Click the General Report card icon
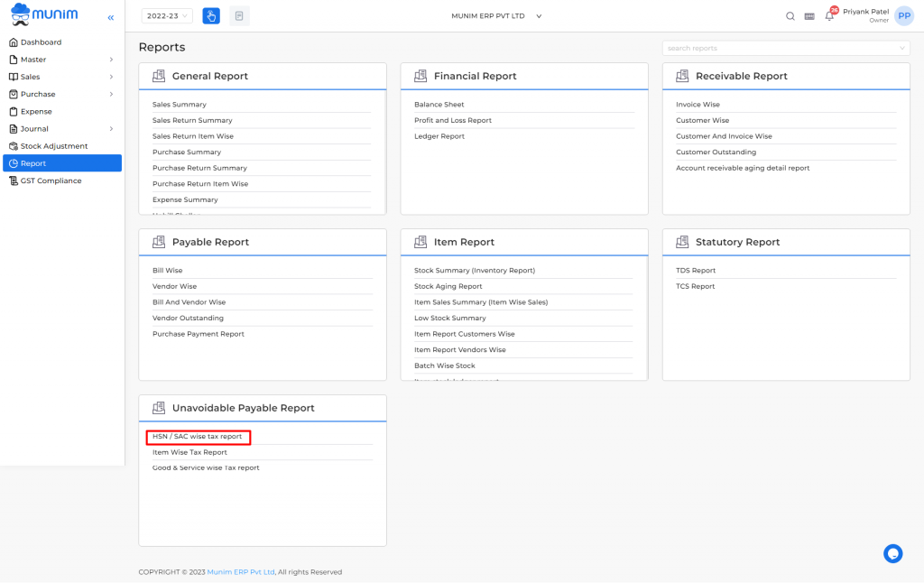This screenshot has width=924, height=583. click(159, 76)
